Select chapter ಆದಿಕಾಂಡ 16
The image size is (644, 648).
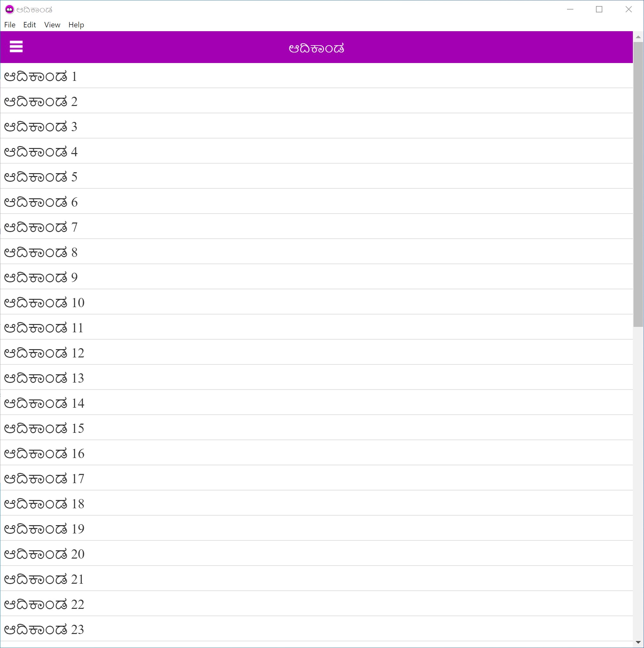pos(44,454)
